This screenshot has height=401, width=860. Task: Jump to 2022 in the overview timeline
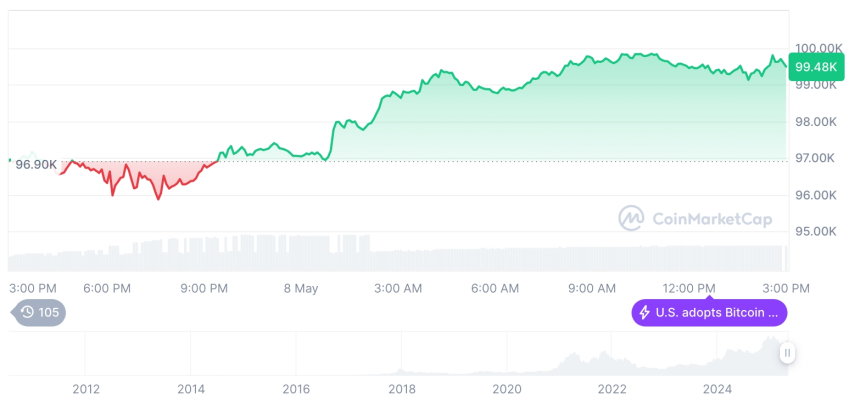click(612, 388)
